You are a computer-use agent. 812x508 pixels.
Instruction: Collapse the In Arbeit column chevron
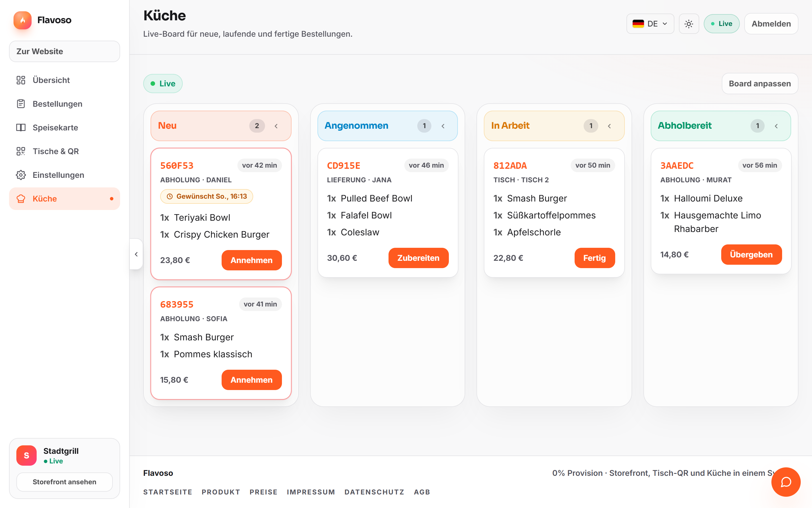click(x=609, y=126)
